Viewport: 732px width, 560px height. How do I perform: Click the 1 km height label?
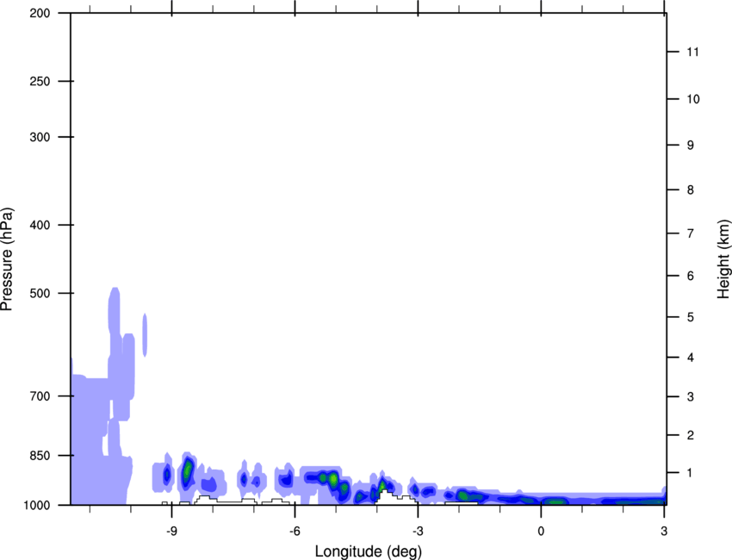691,473
